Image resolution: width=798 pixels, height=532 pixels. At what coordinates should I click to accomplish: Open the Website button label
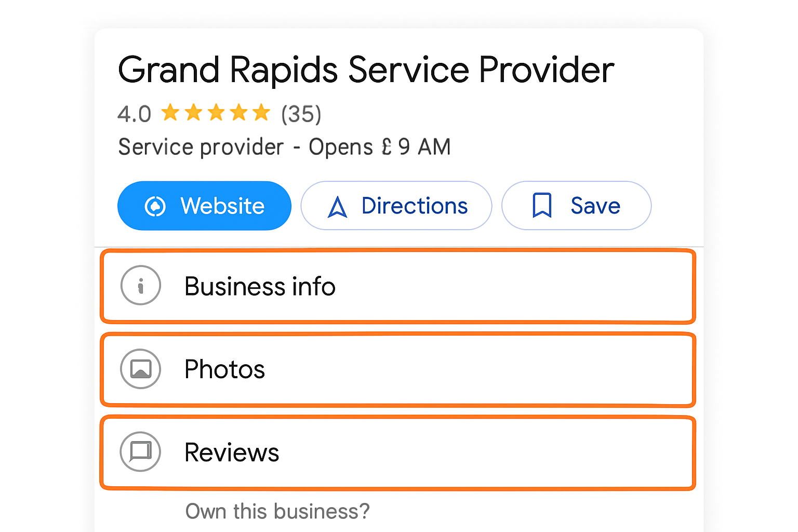(222, 206)
